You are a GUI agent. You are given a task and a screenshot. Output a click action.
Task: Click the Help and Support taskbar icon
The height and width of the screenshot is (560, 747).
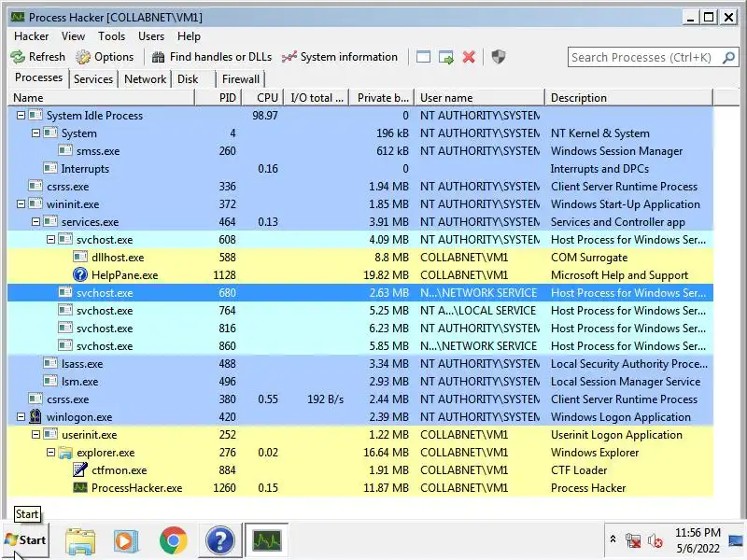(219, 540)
